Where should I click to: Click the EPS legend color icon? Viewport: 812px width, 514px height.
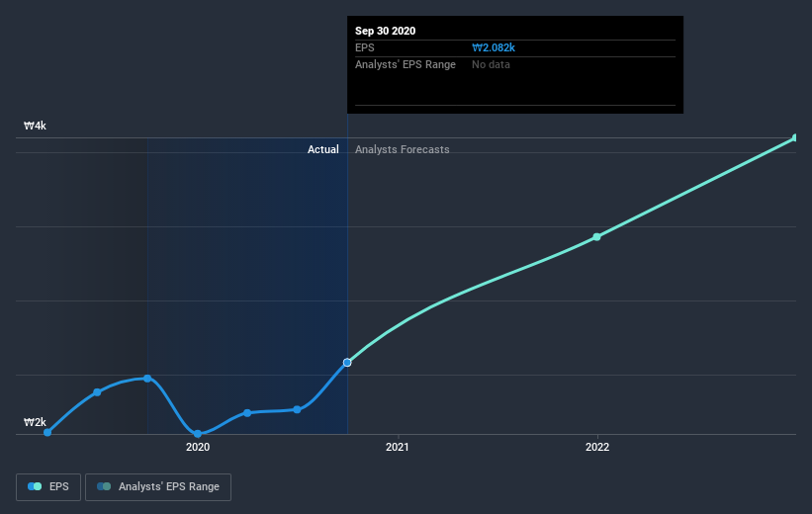35,486
